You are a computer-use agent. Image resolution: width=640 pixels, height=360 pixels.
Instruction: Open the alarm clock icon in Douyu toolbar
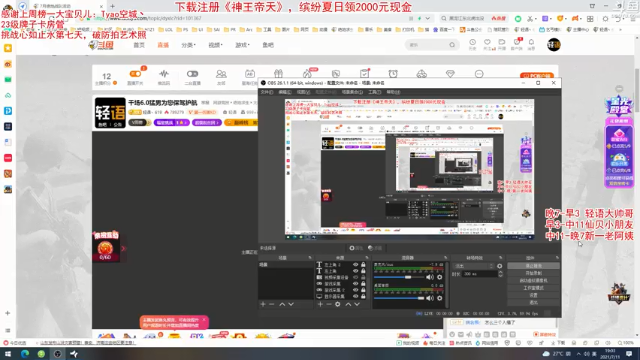pyautogui.click(x=393, y=74)
